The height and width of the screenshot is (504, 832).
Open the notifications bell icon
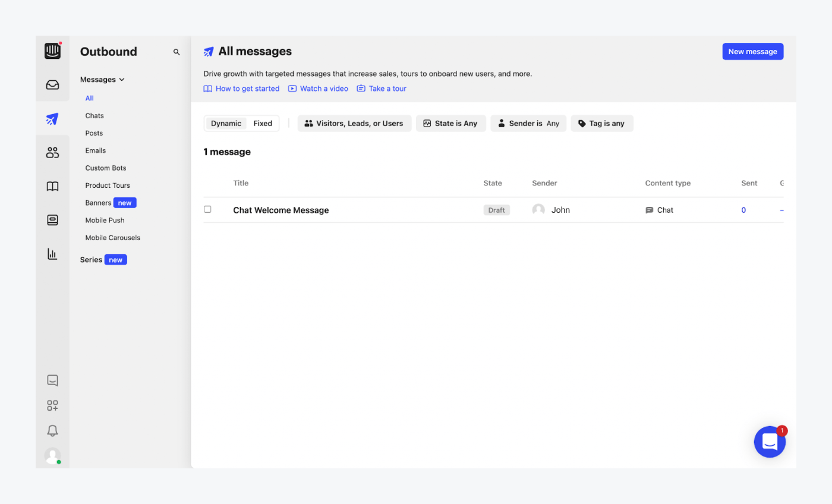click(52, 430)
